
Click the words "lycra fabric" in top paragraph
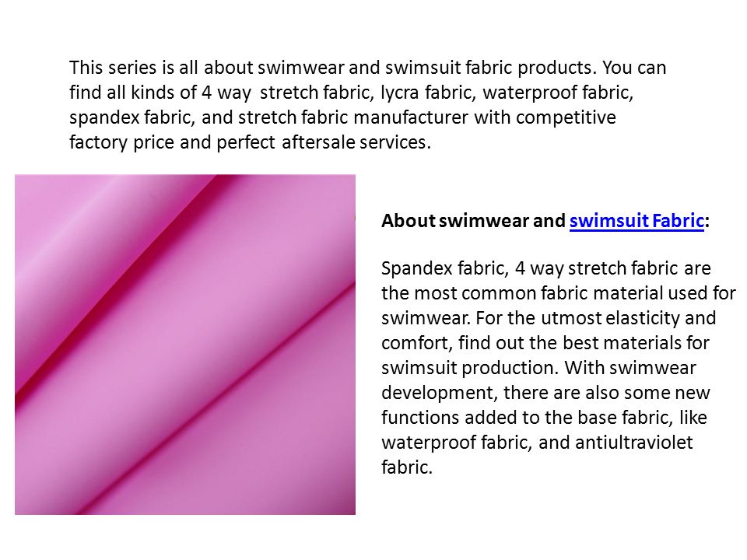click(428, 93)
